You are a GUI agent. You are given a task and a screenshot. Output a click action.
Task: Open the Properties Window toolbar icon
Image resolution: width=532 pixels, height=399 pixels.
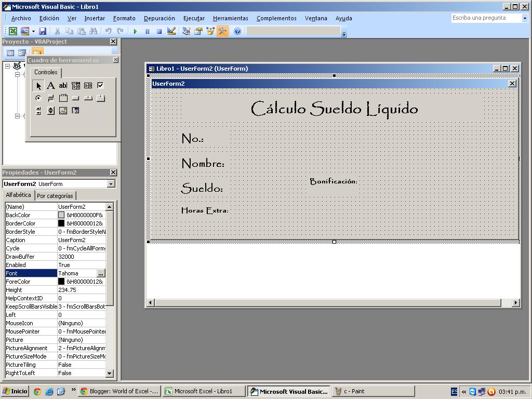pos(198,31)
